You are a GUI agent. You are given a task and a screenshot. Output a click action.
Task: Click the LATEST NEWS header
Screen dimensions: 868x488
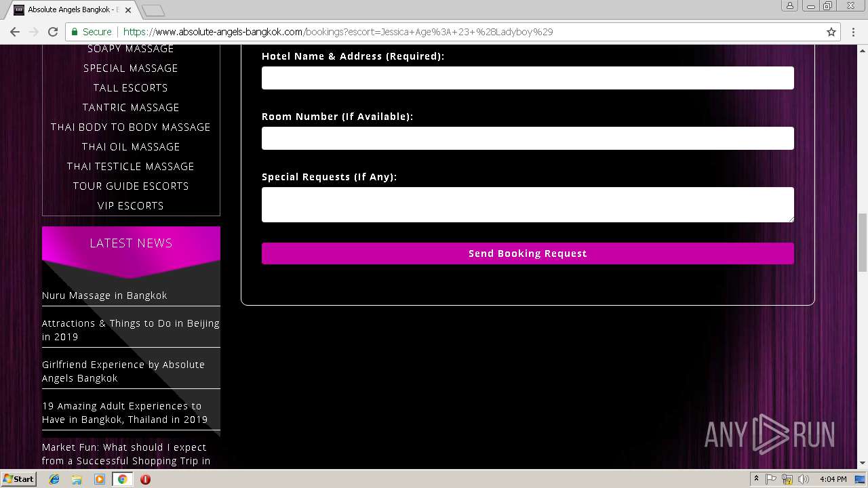131,243
